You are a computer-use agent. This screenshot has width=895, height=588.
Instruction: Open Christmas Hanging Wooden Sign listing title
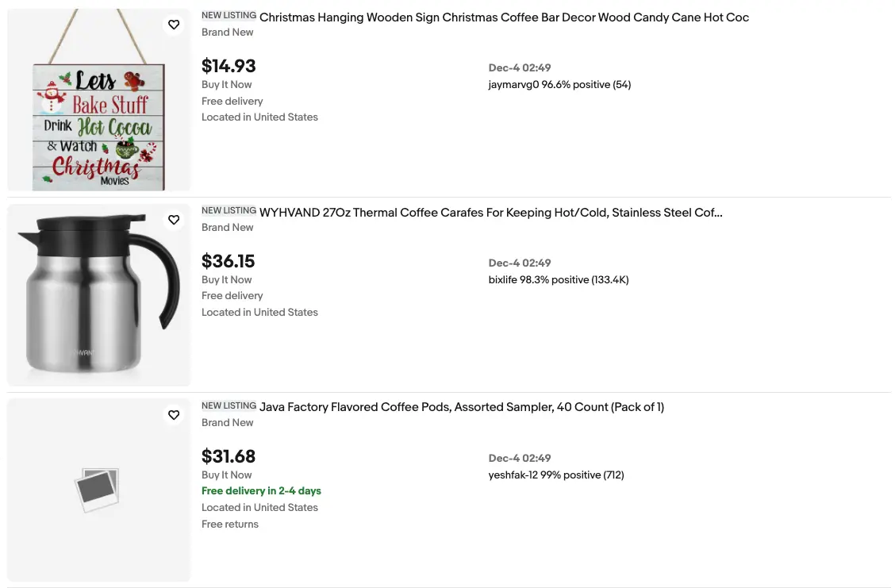click(x=504, y=17)
